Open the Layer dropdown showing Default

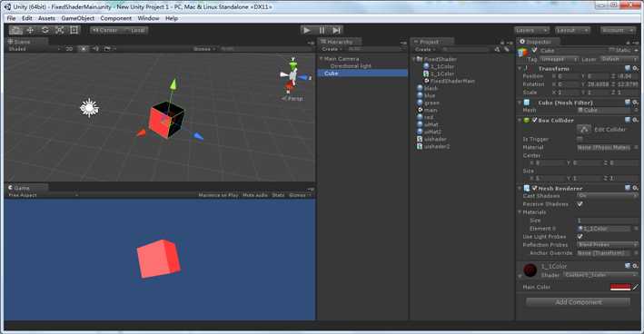(x=619, y=60)
